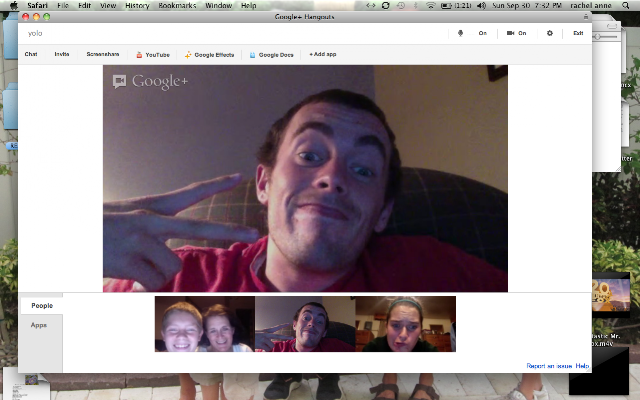Switch to the Apps tab
This screenshot has height=400, width=640.
(x=39, y=325)
